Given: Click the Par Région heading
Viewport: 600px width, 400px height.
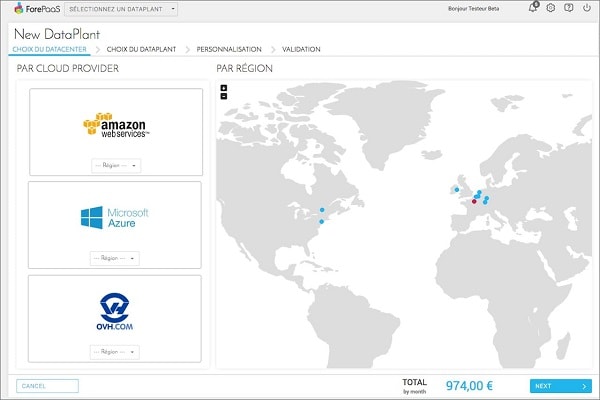Looking at the screenshot, I should click(245, 68).
